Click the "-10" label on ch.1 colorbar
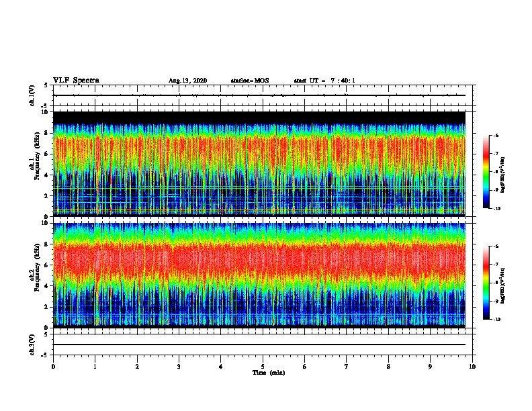Screen dimensions: 532x411 tap(496, 209)
